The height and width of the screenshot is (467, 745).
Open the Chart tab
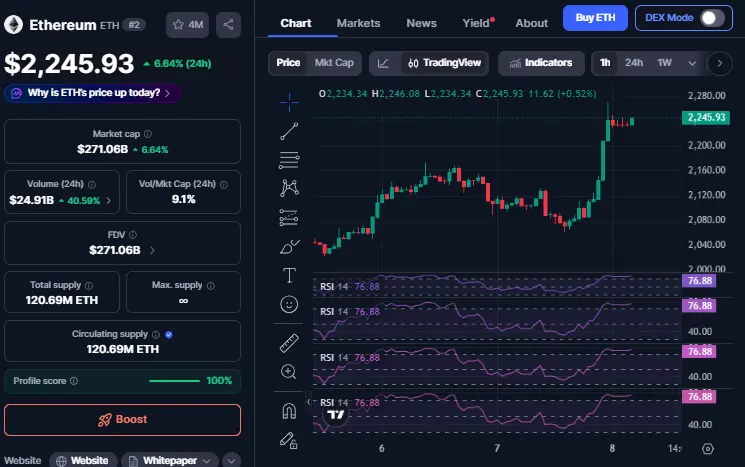coord(296,23)
